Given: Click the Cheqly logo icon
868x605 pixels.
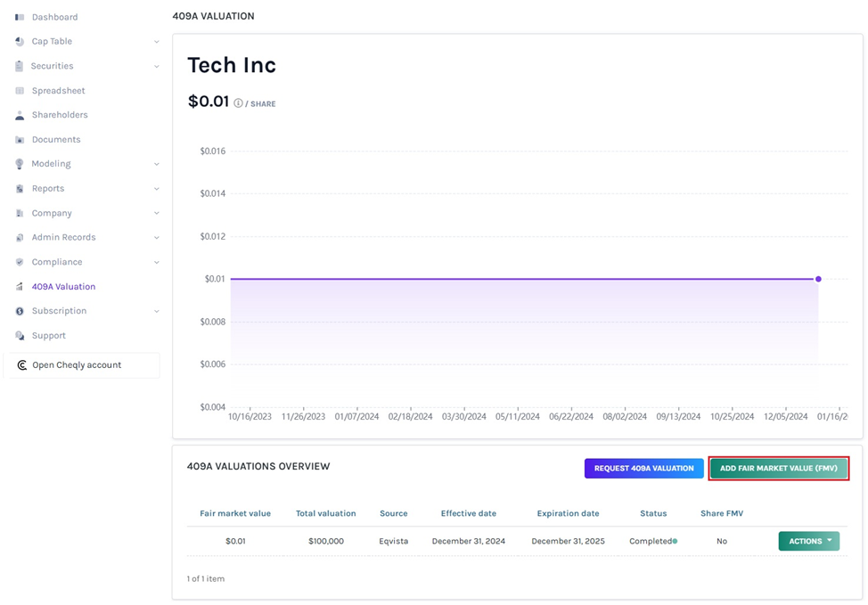Looking at the screenshot, I should [x=20, y=364].
